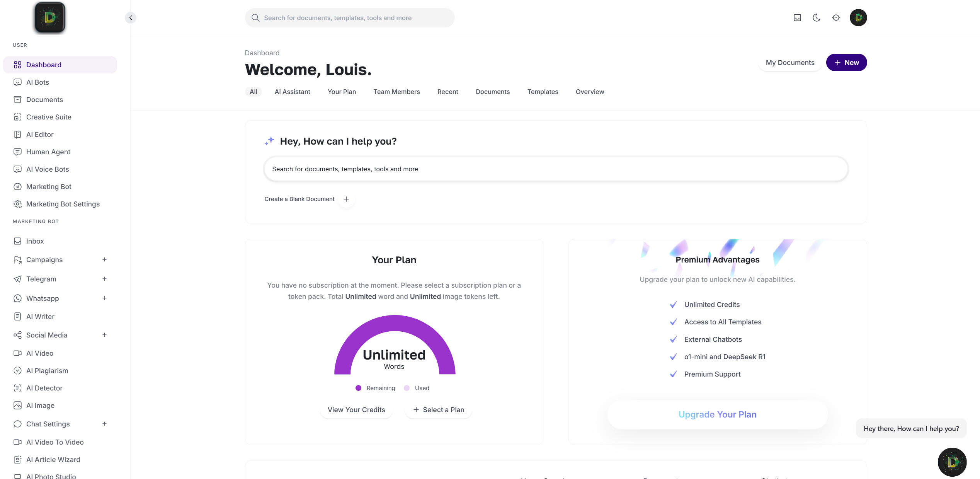
Task: Open the inbox notifications icon in the header
Action: click(x=797, y=17)
